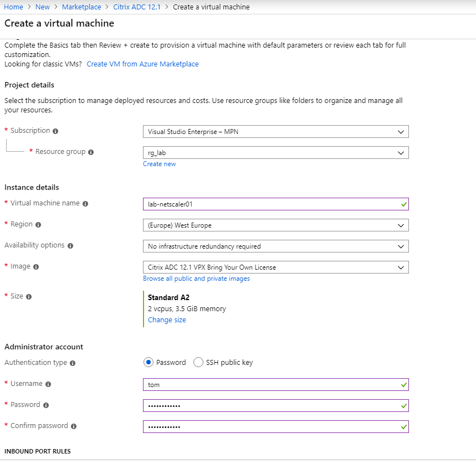Go to New breadcrumb
The height and width of the screenshot is (464, 476).
[43, 7]
